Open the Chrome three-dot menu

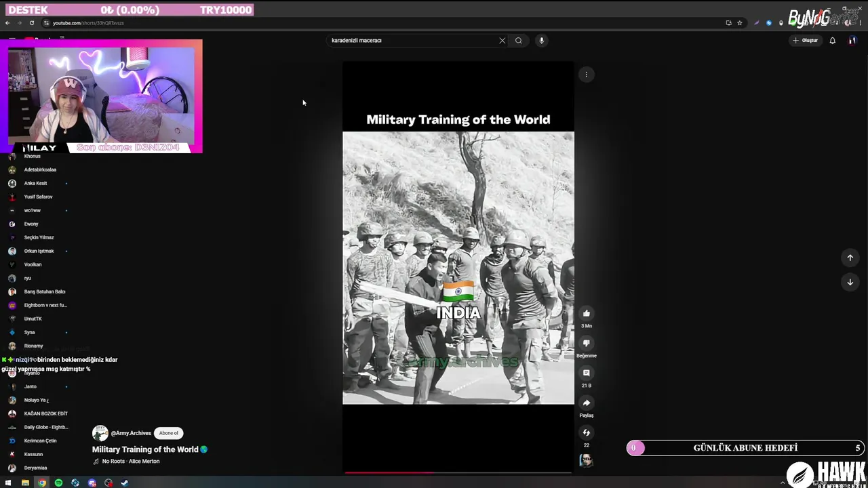click(861, 23)
